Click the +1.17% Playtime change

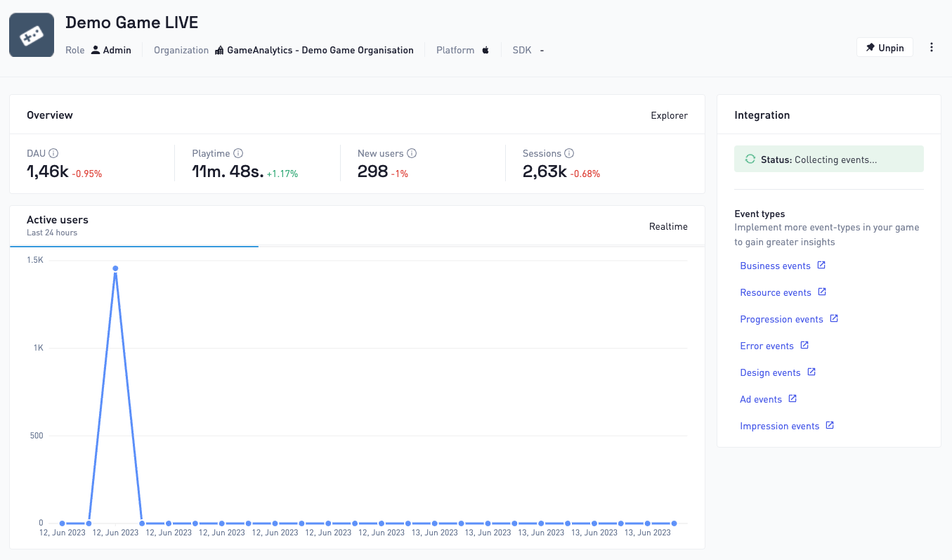coord(282,174)
